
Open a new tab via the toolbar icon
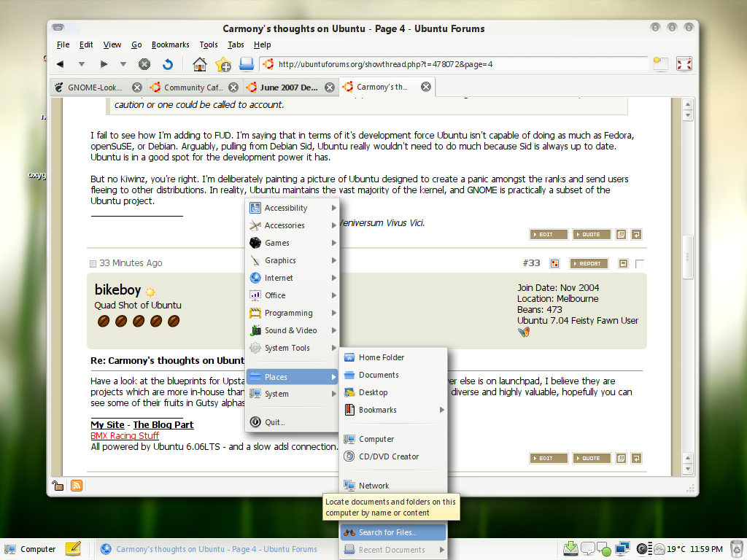click(661, 63)
